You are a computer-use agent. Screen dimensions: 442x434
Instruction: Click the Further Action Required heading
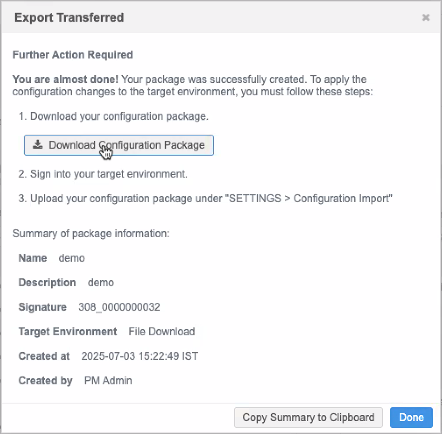tap(73, 55)
